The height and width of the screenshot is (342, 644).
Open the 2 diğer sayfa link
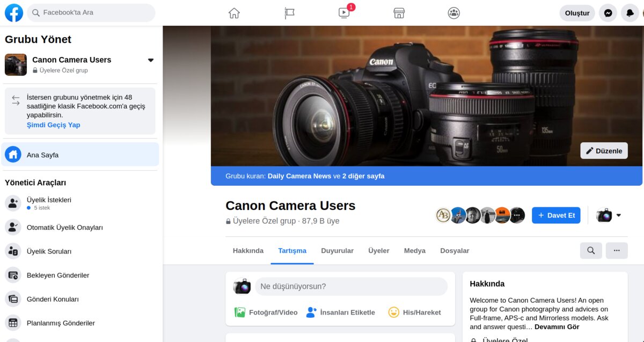(363, 176)
